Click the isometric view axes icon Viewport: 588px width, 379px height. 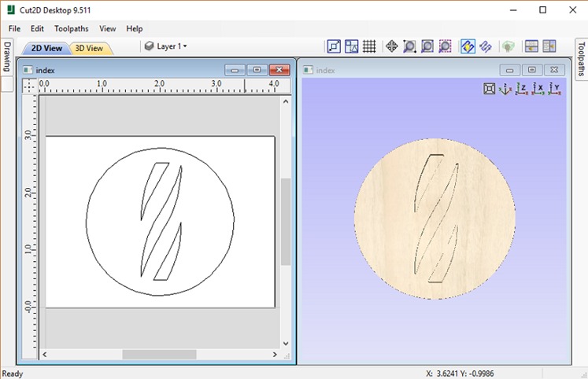click(505, 89)
